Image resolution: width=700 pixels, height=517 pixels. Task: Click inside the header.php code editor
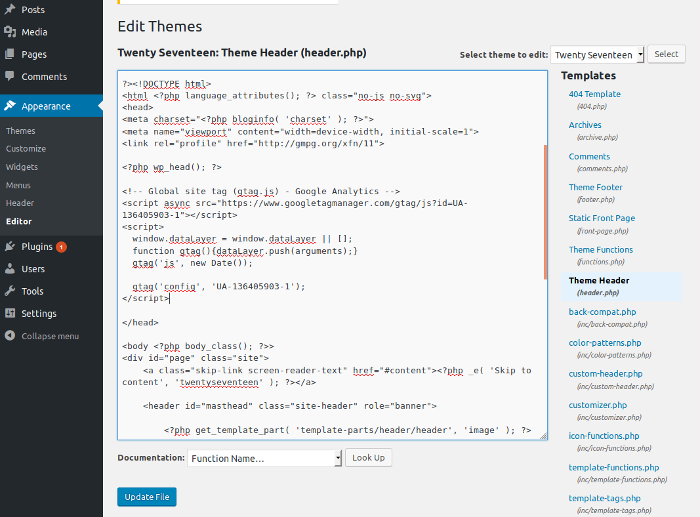[x=332, y=255]
